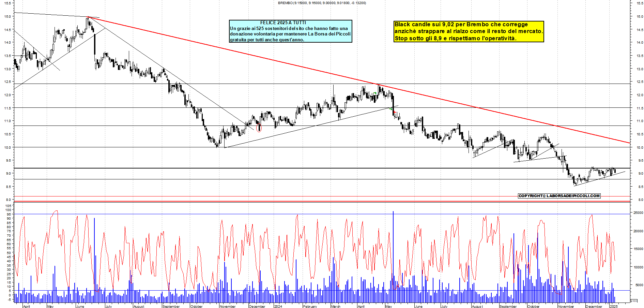This screenshot has width=644, height=308.
Task: Click the '5000' volume axis label
Action: [x=639, y=285]
